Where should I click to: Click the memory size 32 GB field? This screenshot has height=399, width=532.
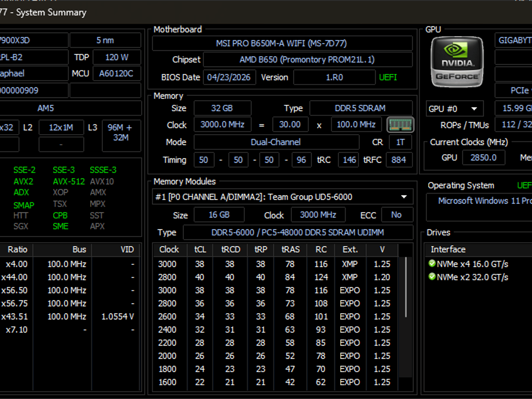click(x=222, y=108)
